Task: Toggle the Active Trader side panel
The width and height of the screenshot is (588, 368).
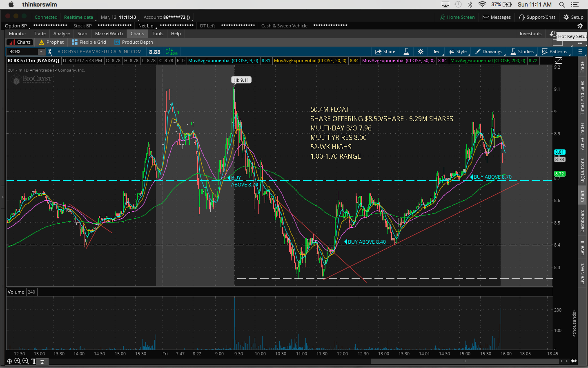Action: [582, 136]
